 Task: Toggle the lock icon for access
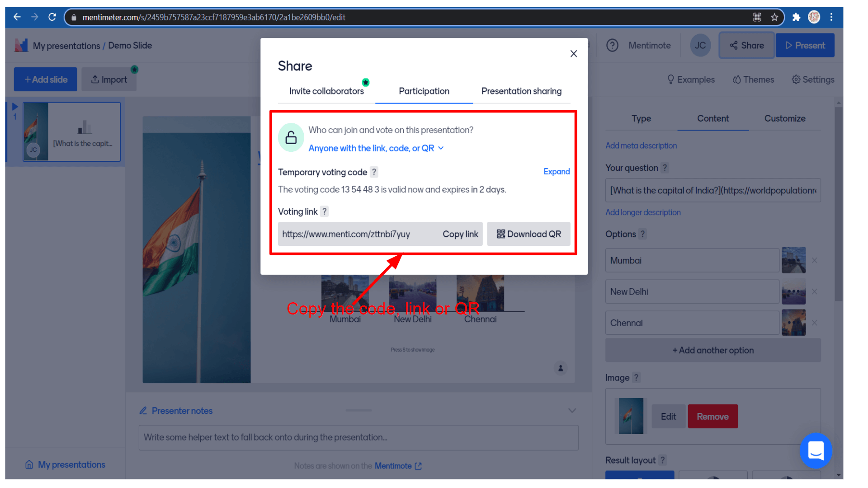click(290, 138)
